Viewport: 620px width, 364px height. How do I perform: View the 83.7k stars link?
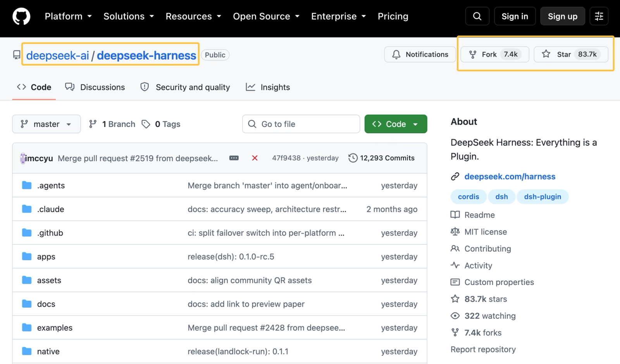(x=479, y=299)
